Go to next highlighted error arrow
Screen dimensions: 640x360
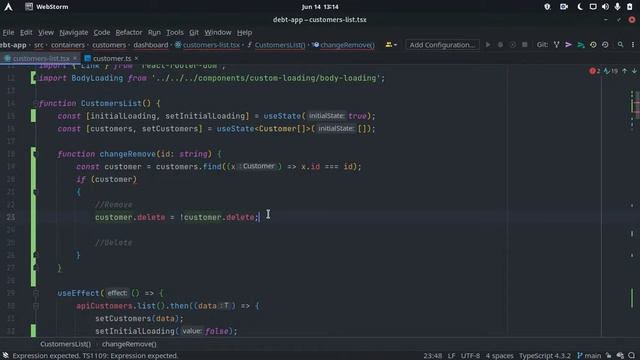click(634, 71)
